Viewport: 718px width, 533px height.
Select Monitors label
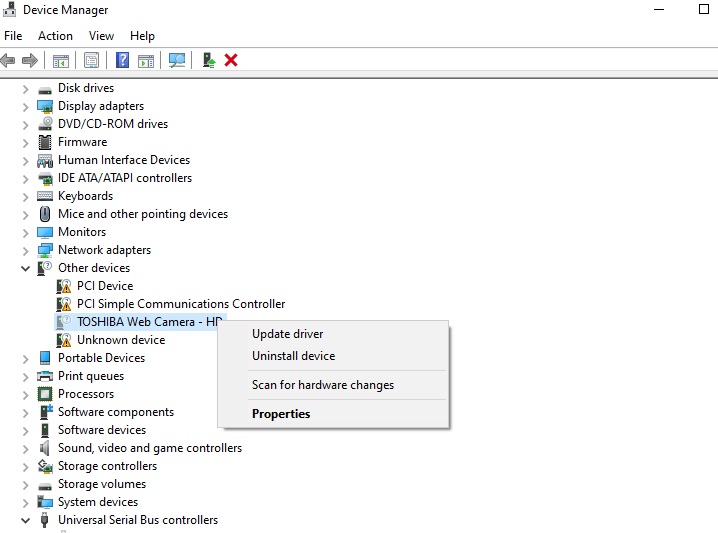coord(82,232)
